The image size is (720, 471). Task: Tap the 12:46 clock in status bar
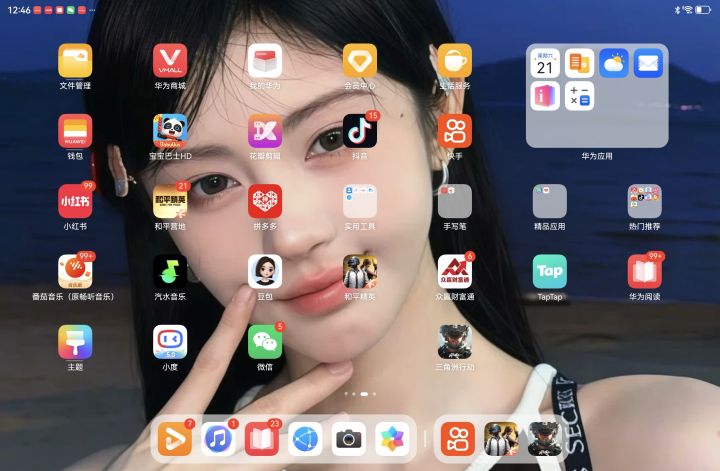point(19,10)
